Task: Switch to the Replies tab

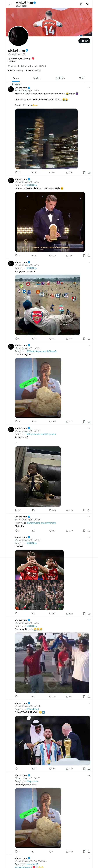Action: pyautogui.click(x=36, y=78)
